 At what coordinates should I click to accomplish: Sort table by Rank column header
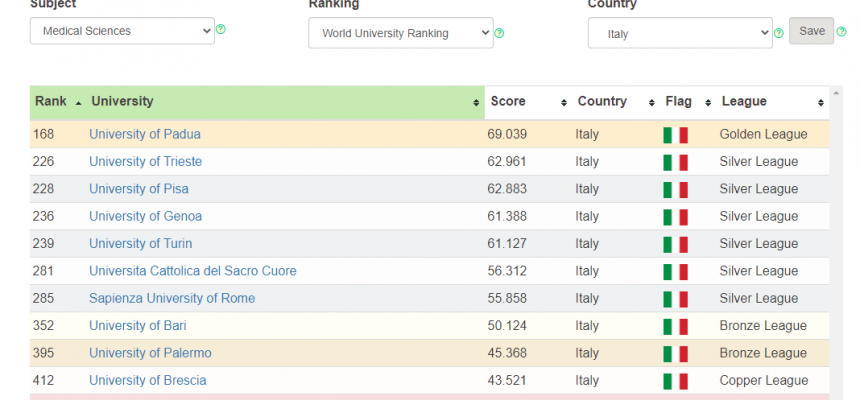coord(58,102)
